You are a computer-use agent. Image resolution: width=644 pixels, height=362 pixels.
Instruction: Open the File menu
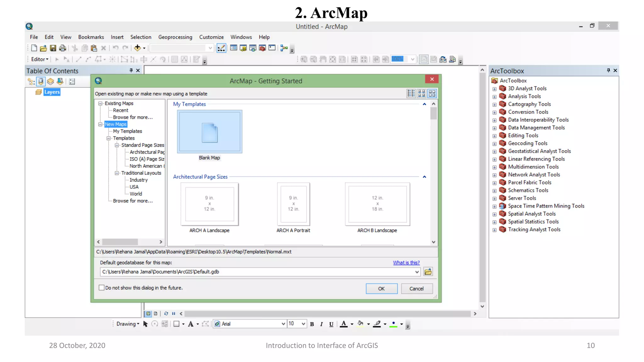(x=34, y=37)
